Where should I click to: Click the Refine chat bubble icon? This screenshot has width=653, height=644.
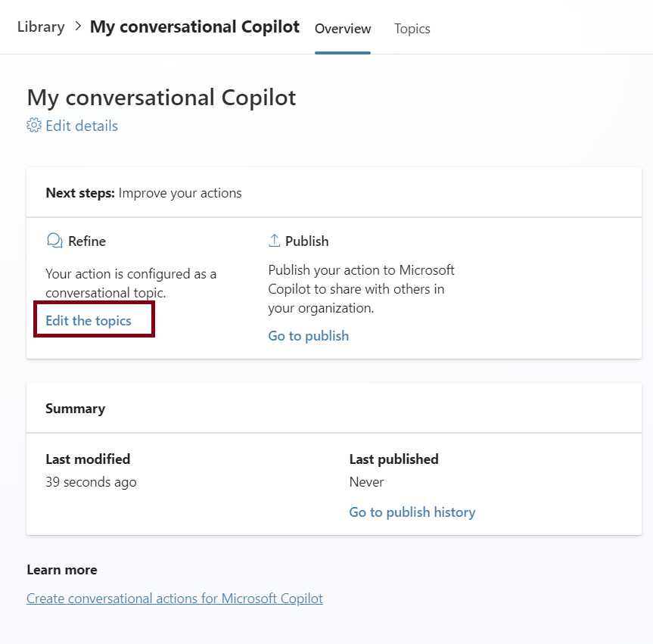[54, 241]
